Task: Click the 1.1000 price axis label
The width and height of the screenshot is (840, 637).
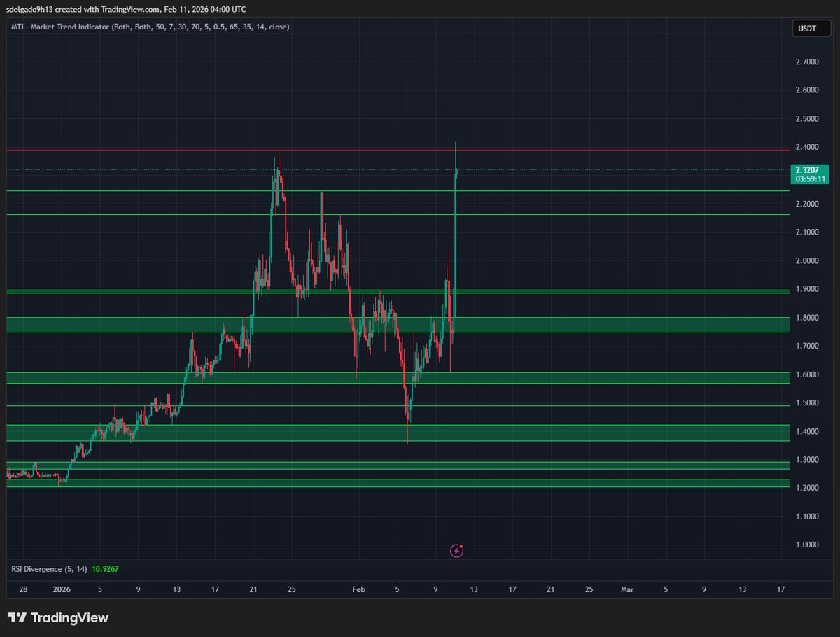Action: (807, 517)
